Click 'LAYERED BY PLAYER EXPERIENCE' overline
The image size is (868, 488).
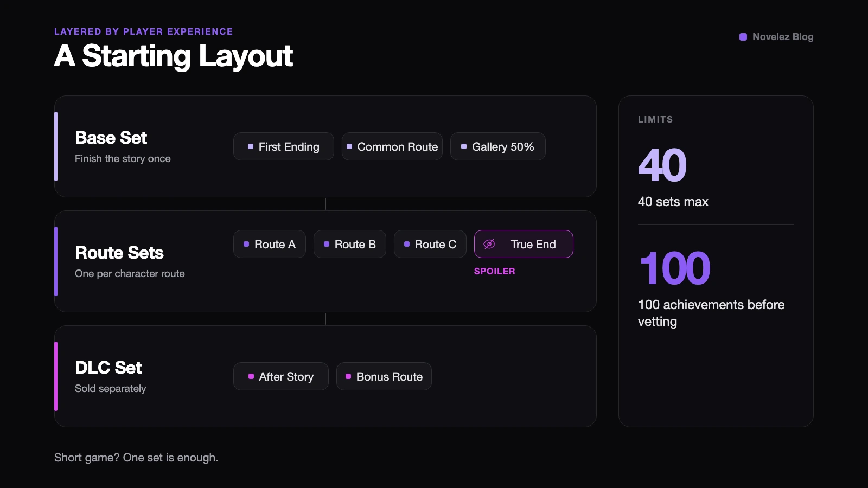(144, 31)
